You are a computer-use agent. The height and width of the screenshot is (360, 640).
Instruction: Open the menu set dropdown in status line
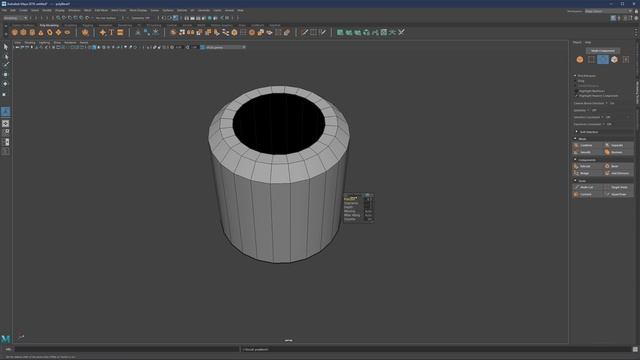click(15, 18)
